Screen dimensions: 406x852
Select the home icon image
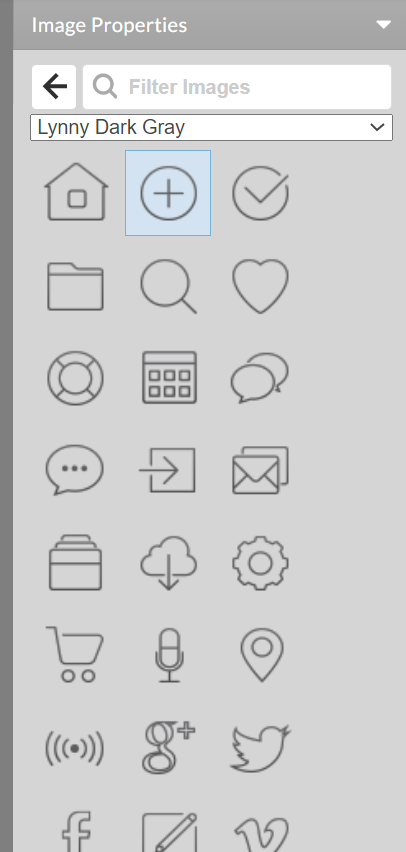coord(76,192)
